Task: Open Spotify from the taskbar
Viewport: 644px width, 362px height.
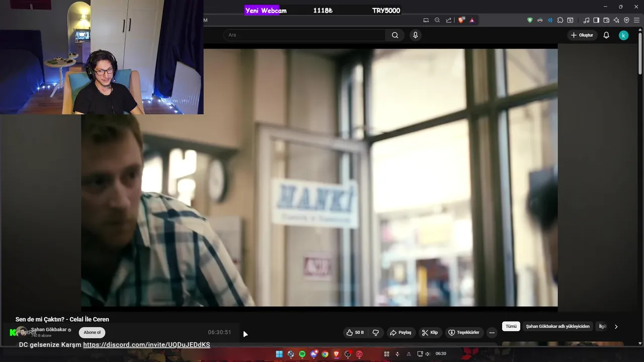Action: click(302, 354)
